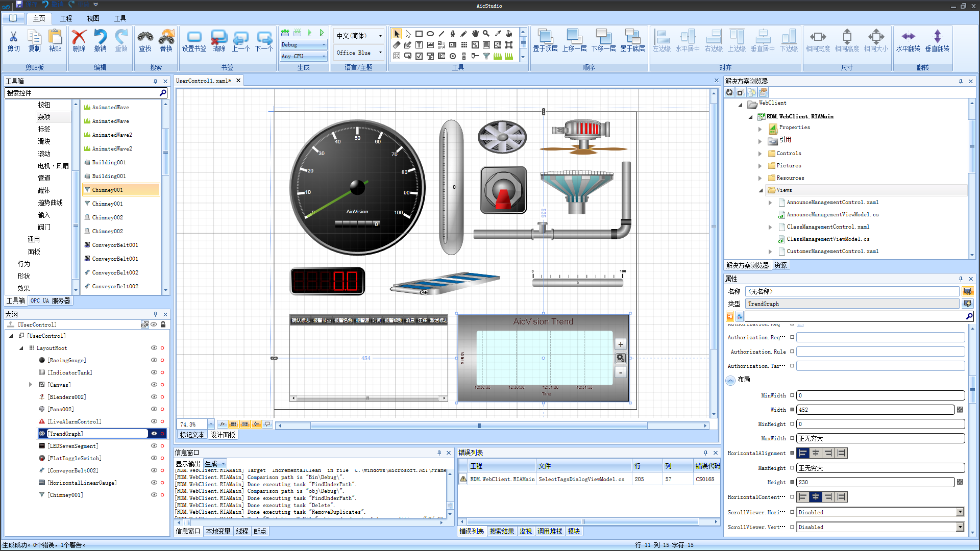Click the 搜索控件 toolbox search field
The width and height of the screenshot is (980, 551).
point(86,93)
